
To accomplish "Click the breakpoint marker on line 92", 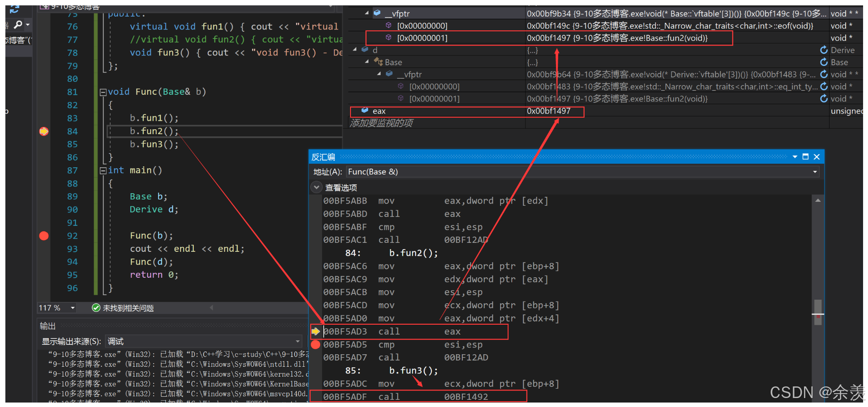I will click(44, 236).
